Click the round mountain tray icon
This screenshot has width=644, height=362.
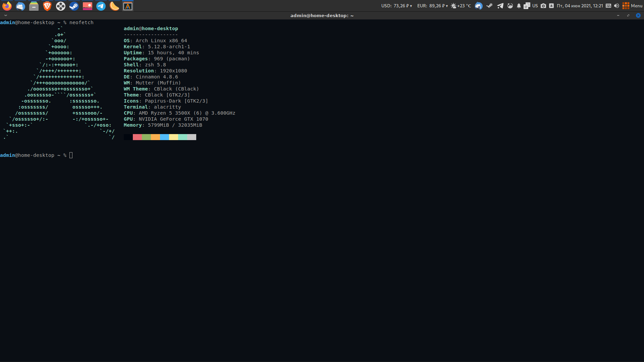(x=510, y=6)
